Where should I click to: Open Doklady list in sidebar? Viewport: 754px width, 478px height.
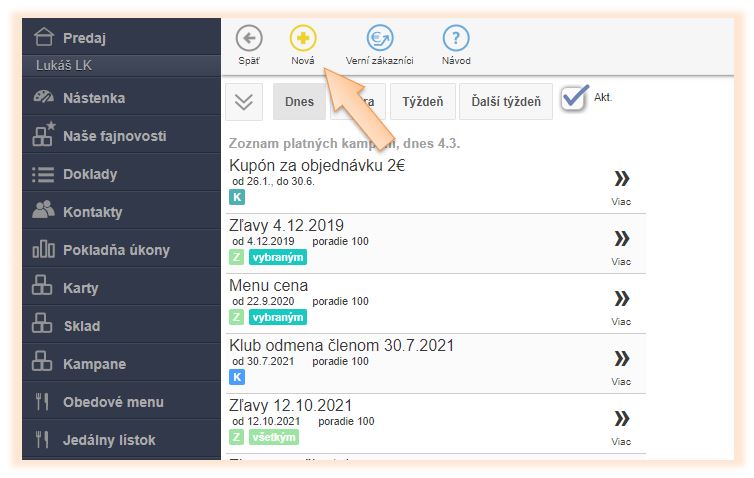90,174
